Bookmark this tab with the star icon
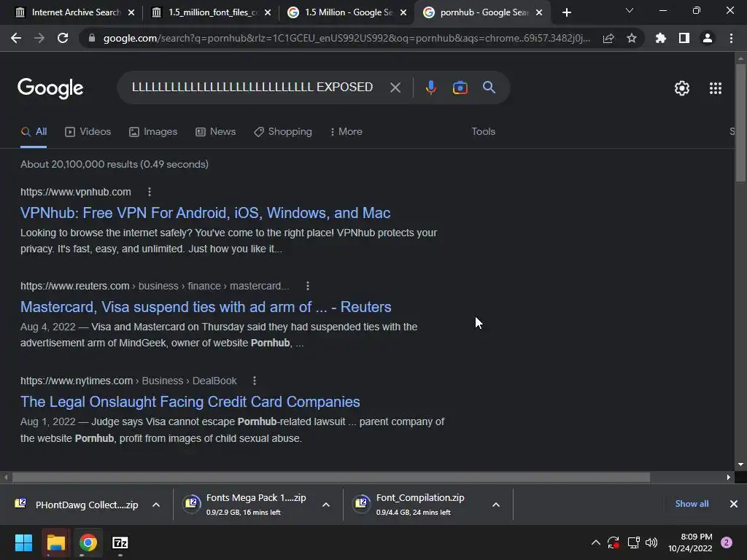This screenshot has width=747, height=560. coord(632,38)
